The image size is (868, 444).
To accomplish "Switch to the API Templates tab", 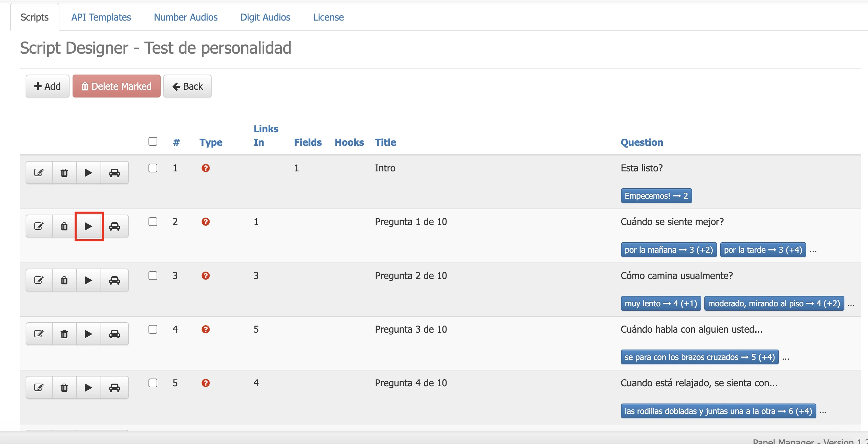I will coord(101,17).
